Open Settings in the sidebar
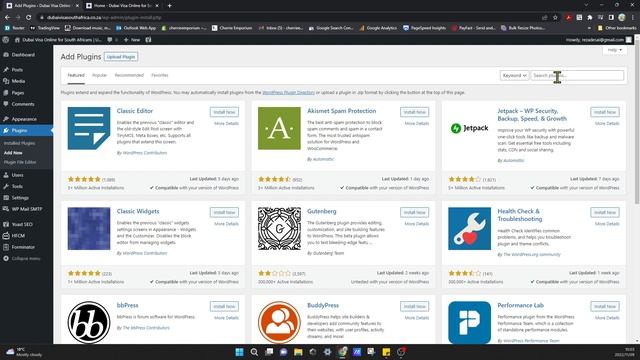Image resolution: width=640 pixels, height=360 pixels. point(20,198)
